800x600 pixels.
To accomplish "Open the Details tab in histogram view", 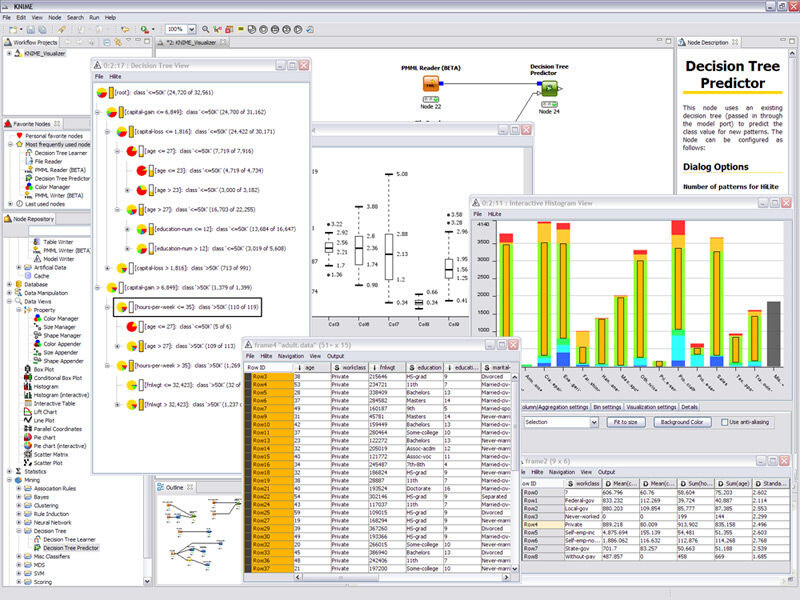I will (689, 407).
